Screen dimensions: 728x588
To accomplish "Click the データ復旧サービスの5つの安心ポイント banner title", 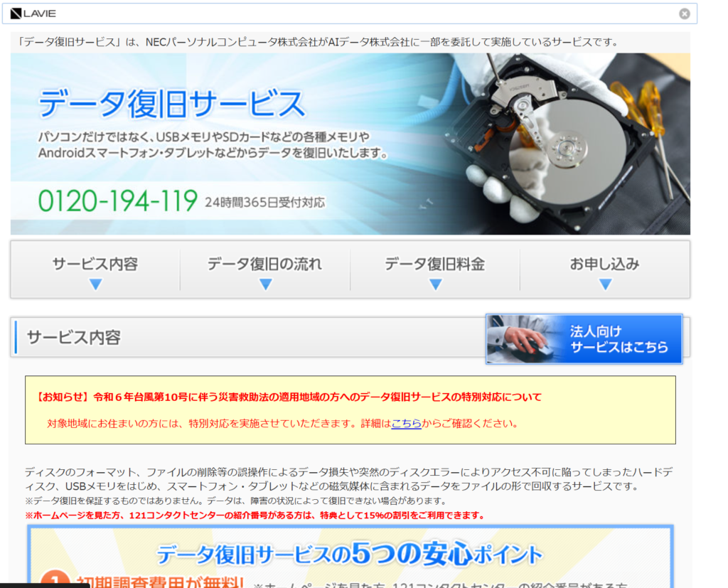I will pos(349,554).
